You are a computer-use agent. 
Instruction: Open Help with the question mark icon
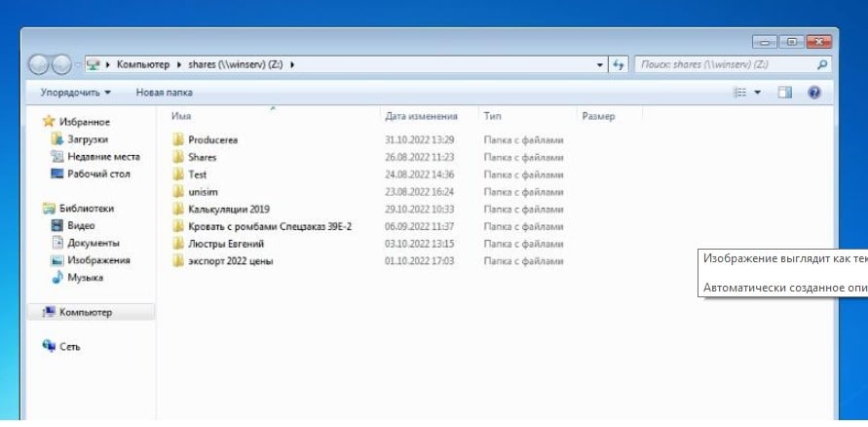pyautogui.click(x=813, y=93)
